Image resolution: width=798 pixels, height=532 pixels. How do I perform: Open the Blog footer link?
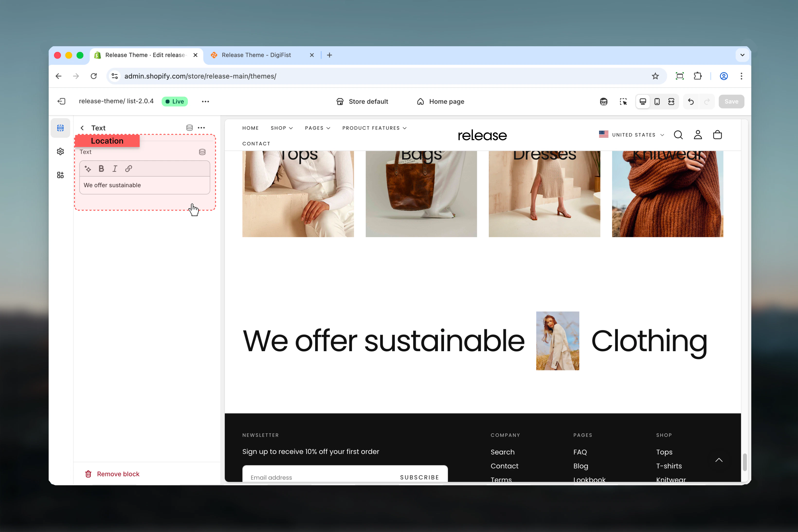580,466
